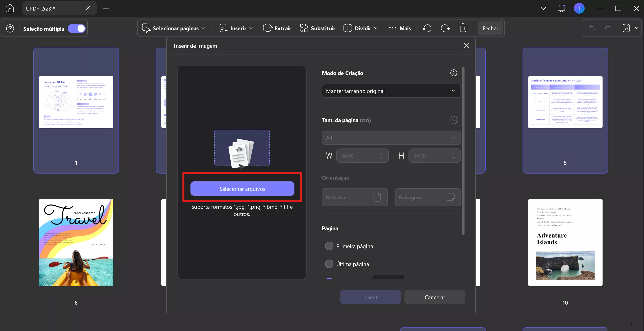Expand the Manter tamanho original dropdown
This screenshot has width=644, height=331.
[x=391, y=91]
